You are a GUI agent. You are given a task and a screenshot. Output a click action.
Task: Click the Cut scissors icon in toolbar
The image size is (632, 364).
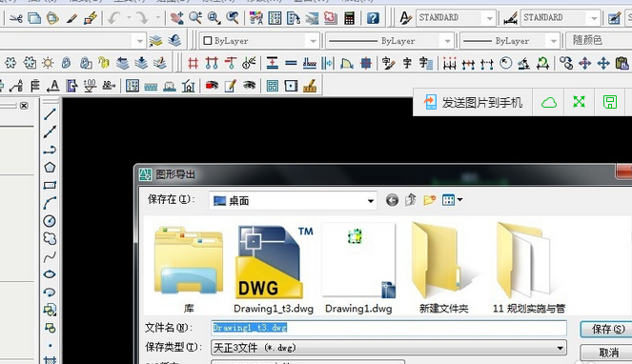(x=15, y=18)
